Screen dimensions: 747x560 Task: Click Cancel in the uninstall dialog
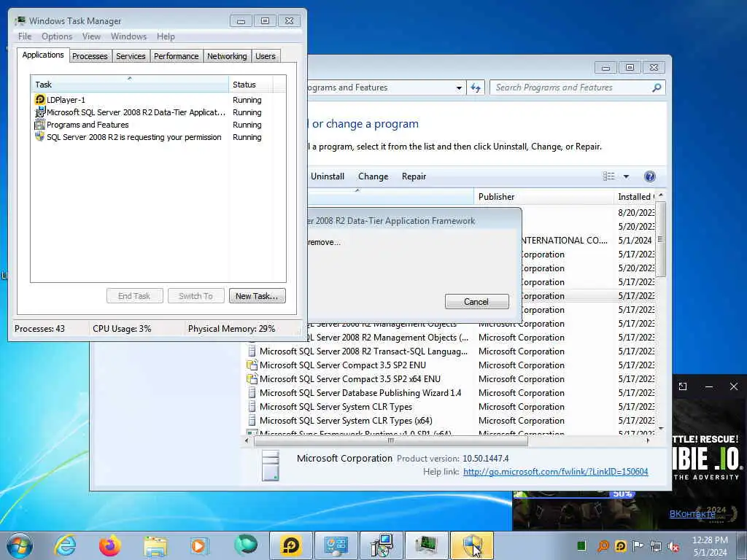476,301
